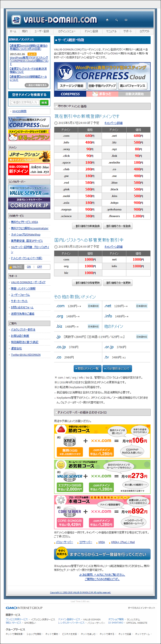Click 割引価格での一括更新 button
Screen dimensions: 161x644
(x=118, y=283)
